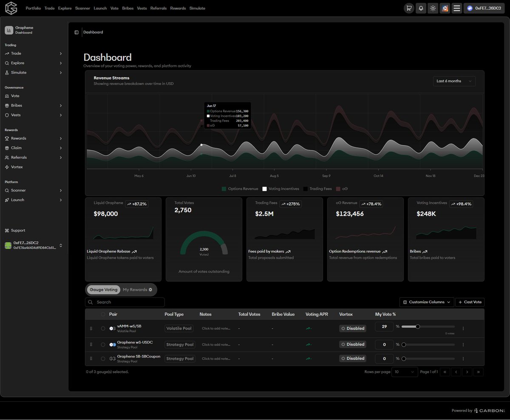The height and width of the screenshot is (420, 510).
Task: Click Option Redemptions revenue link
Action: [358, 251]
